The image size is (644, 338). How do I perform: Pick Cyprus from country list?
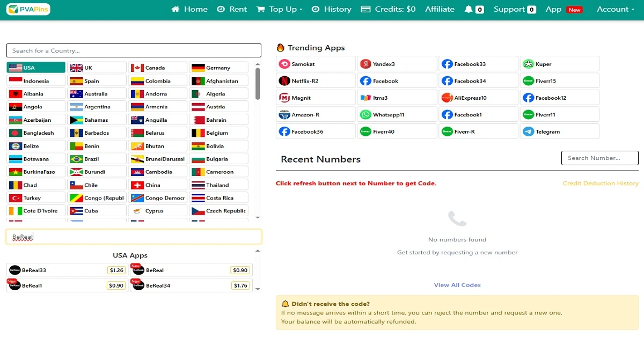click(158, 211)
